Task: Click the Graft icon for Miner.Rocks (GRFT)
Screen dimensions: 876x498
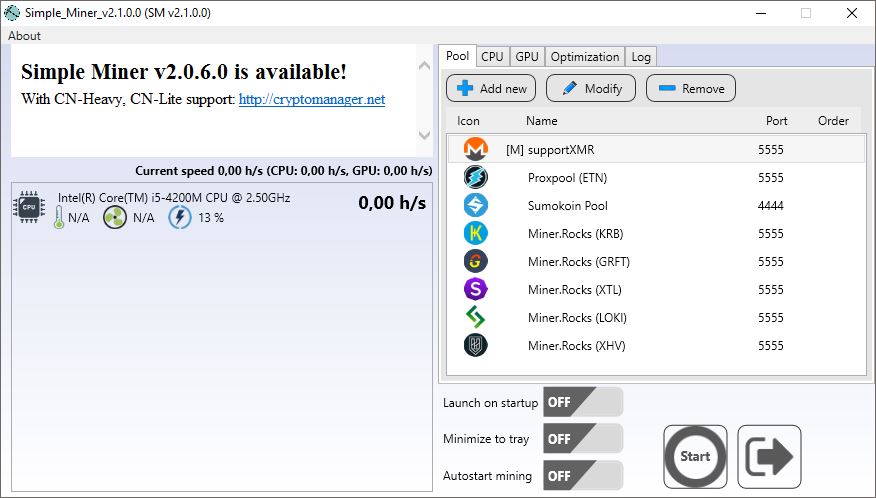Action: click(475, 262)
